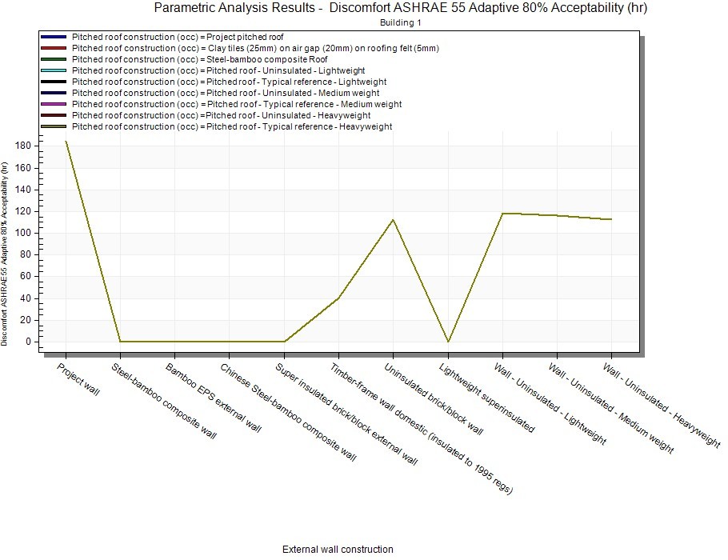Click the External wall construction axis title

338,550
